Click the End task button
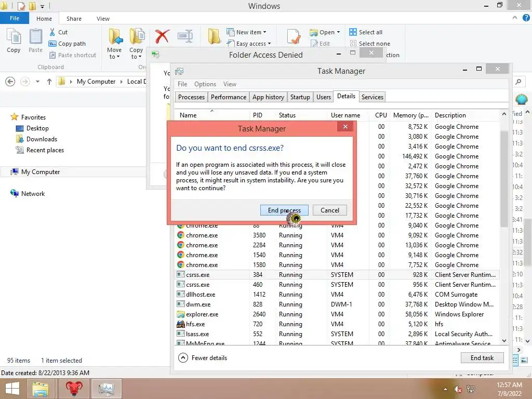Screen dimensions: 532x399 point(482,357)
